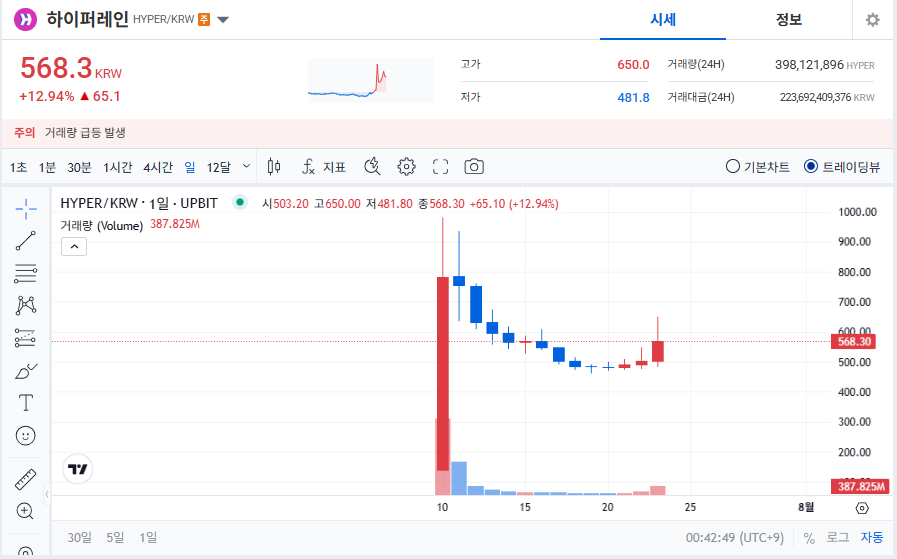Click the green market status dot
This screenshot has width=897, height=559.
[240, 202]
